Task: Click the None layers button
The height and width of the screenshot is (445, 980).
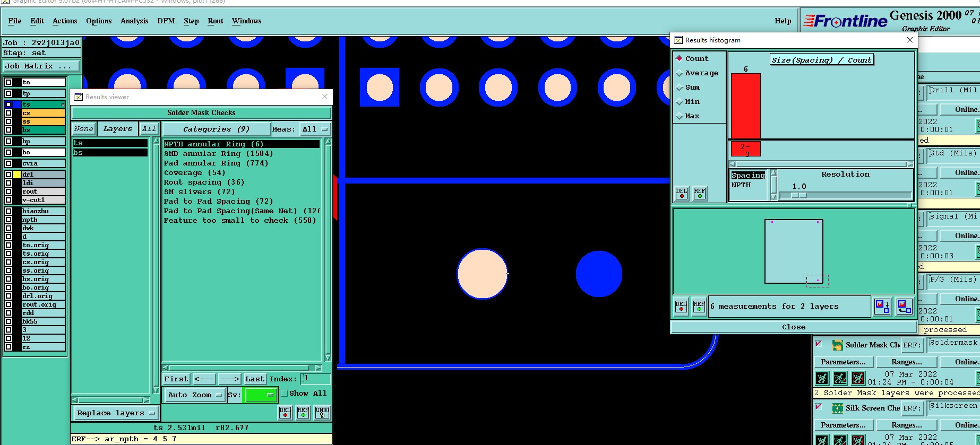Action: click(x=83, y=129)
